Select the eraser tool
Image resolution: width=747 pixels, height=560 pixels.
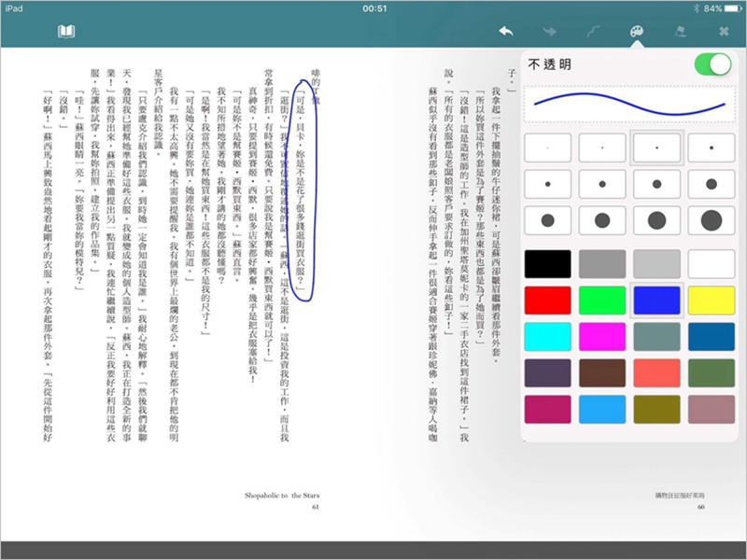point(680,33)
